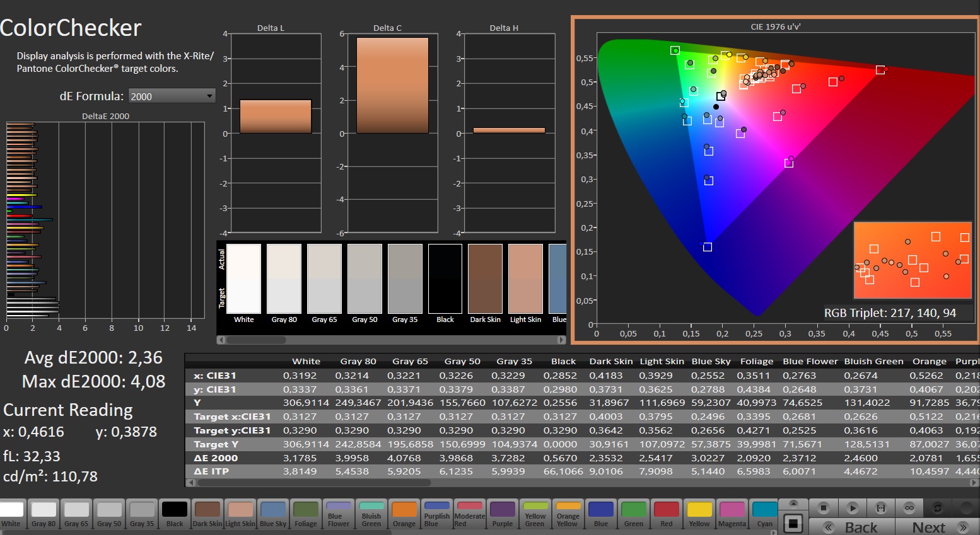Image resolution: width=980 pixels, height=535 pixels.
Task: Toggle the infinity continuous-loop icon
Action: click(x=909, y=507)
